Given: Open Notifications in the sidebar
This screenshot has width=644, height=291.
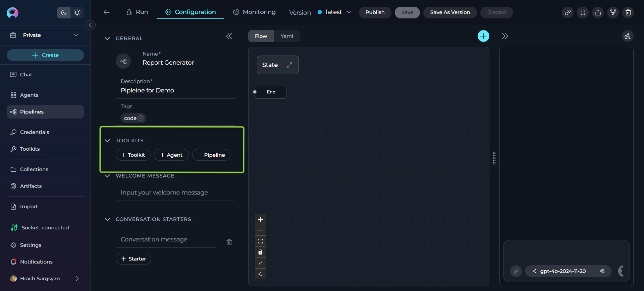Looking at the screenshot, I should (x=45, y=262).
